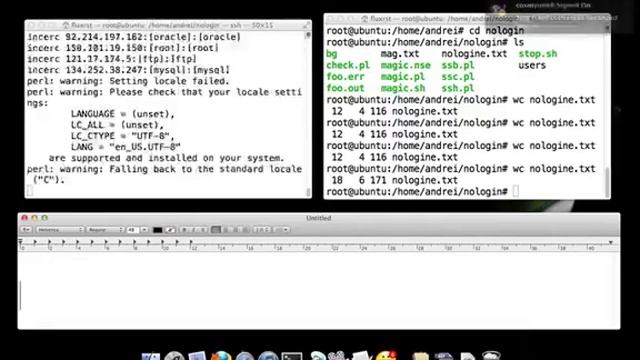
Task: Click the left indent marker on the ruler
Action: pyautogui.click(x=20, y=242)
